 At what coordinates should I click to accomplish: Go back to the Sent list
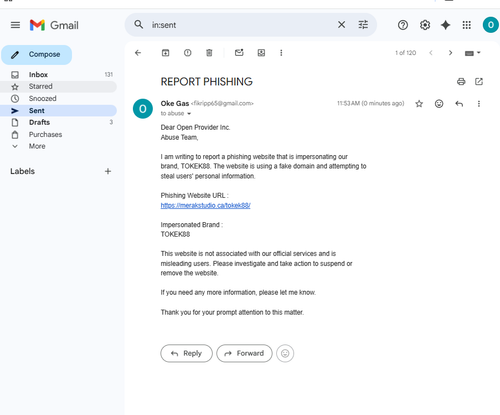click(x=138, y=53)
